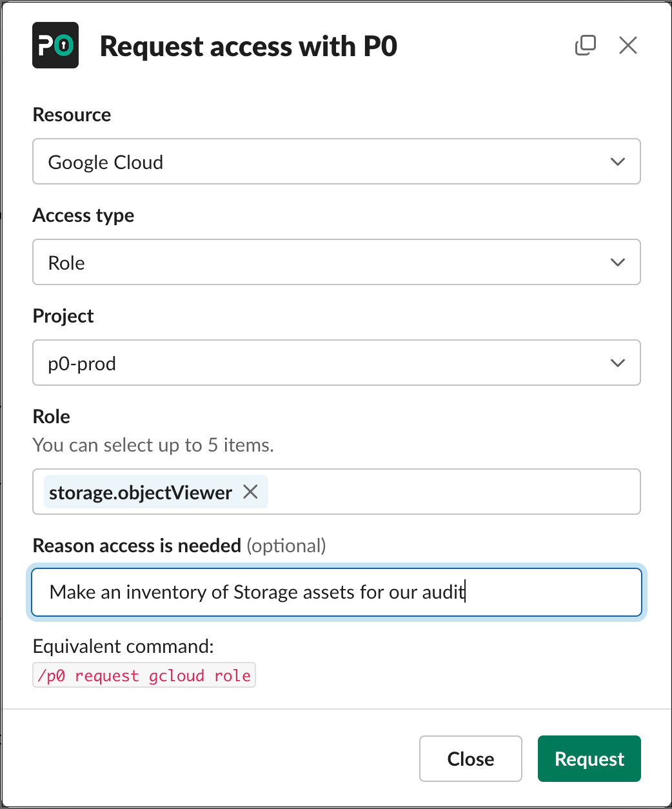Click the Close button

(471, 759)
